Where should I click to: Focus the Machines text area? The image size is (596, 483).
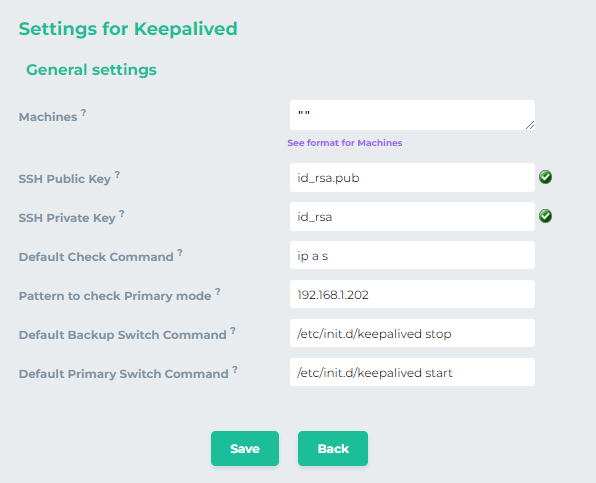tap(412, 115)
